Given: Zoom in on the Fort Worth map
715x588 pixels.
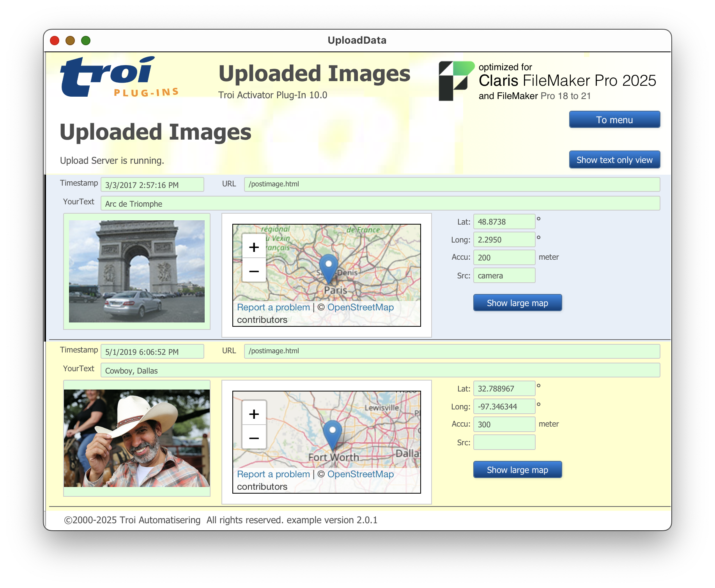Looking at the screenshot, I should point(254,414).
